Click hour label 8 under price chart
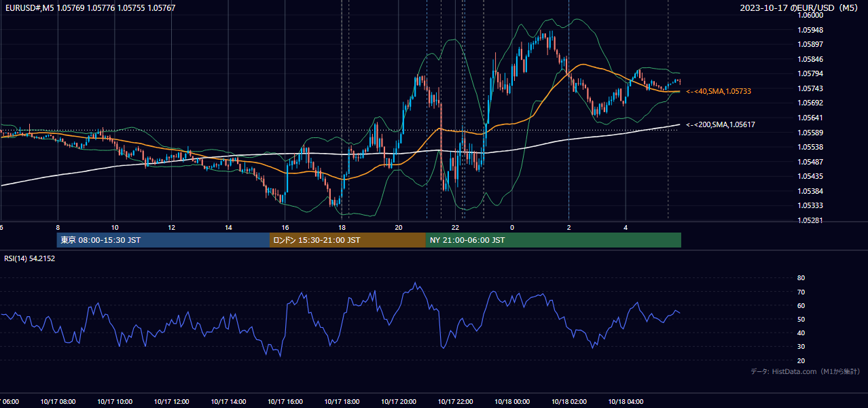 pyautogui.click(x=58, y=228)
